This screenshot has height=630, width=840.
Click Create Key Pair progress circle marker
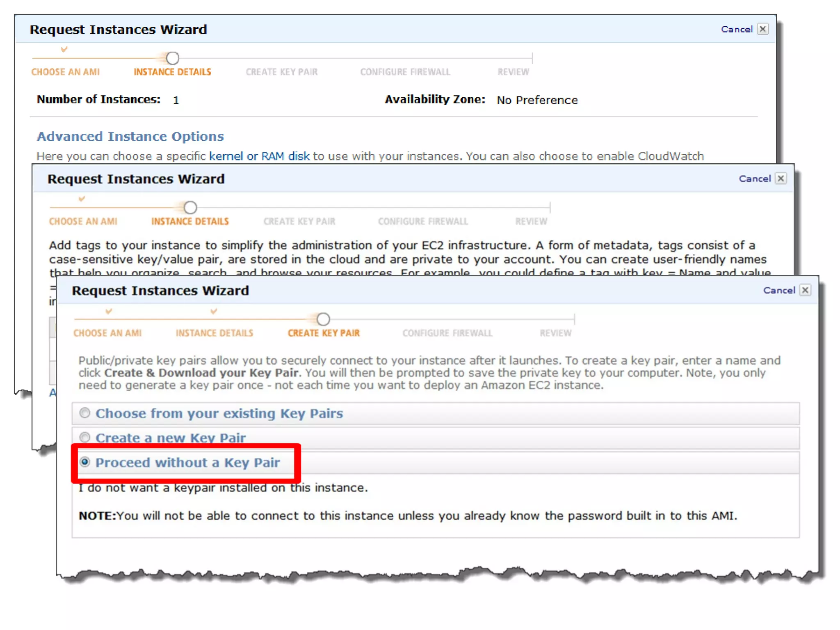(x=323, y=319)
